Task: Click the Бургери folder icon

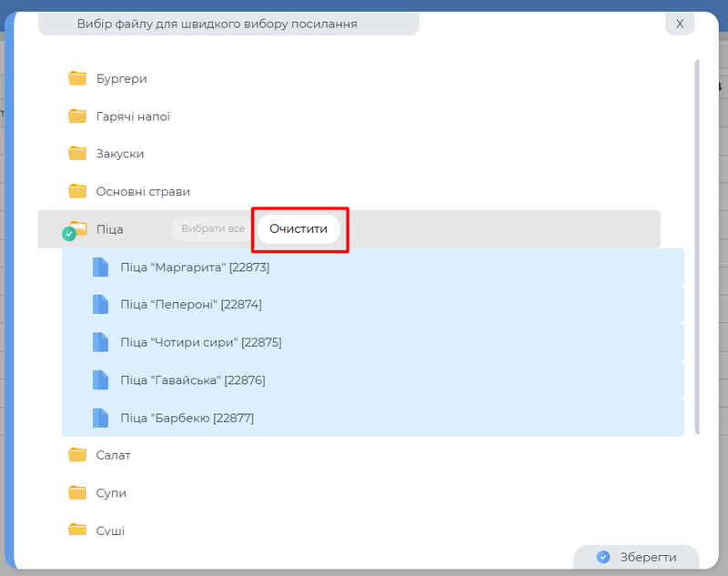Action: [77, 78]
